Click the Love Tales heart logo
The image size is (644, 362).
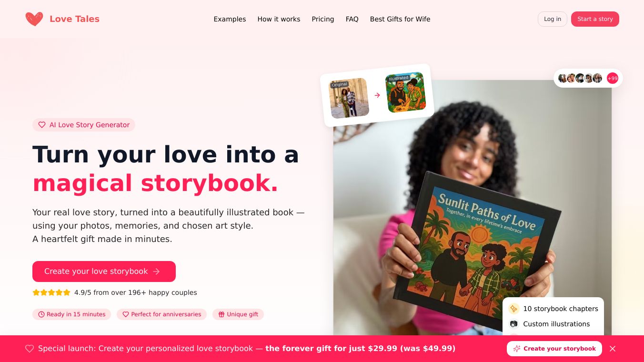click(x=34, y=19)
